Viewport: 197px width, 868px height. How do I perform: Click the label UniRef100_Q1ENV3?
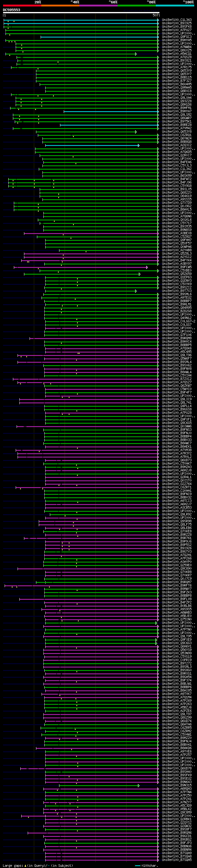click(177, 281)
